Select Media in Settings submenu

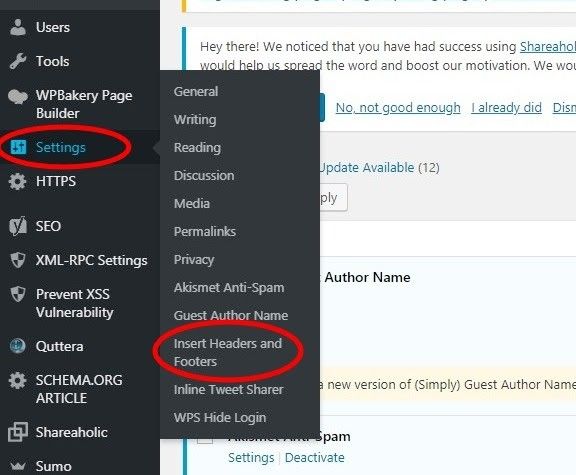coord(192,203)
